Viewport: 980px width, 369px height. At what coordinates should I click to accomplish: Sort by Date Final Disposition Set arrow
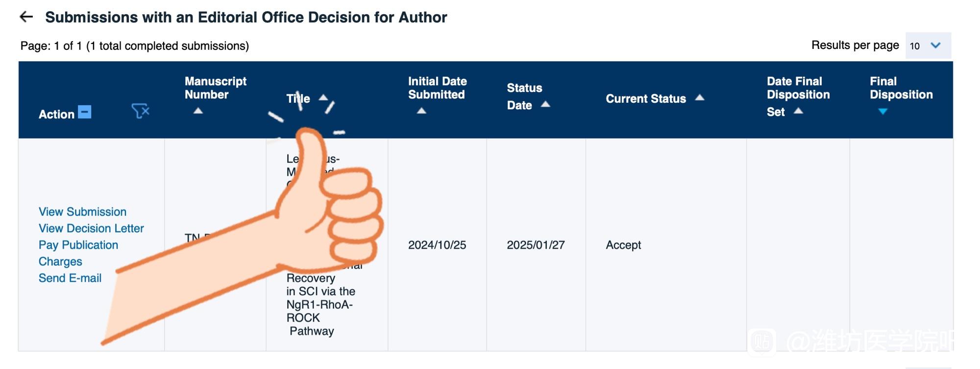[x=798, y=111]
